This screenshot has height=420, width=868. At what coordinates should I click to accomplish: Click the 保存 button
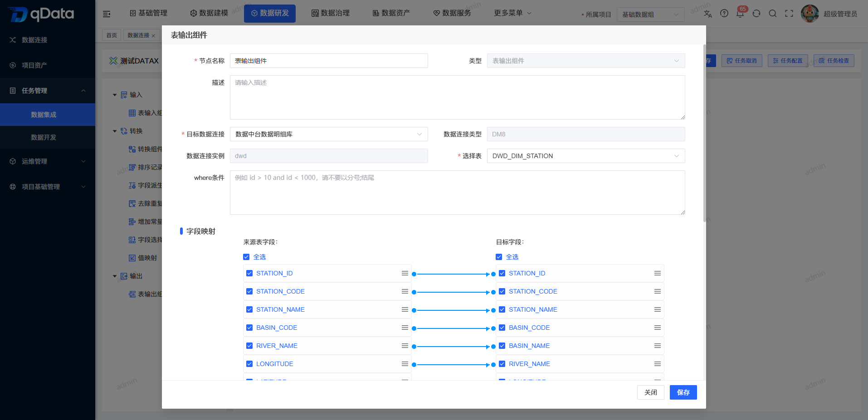tap(683, 392)
